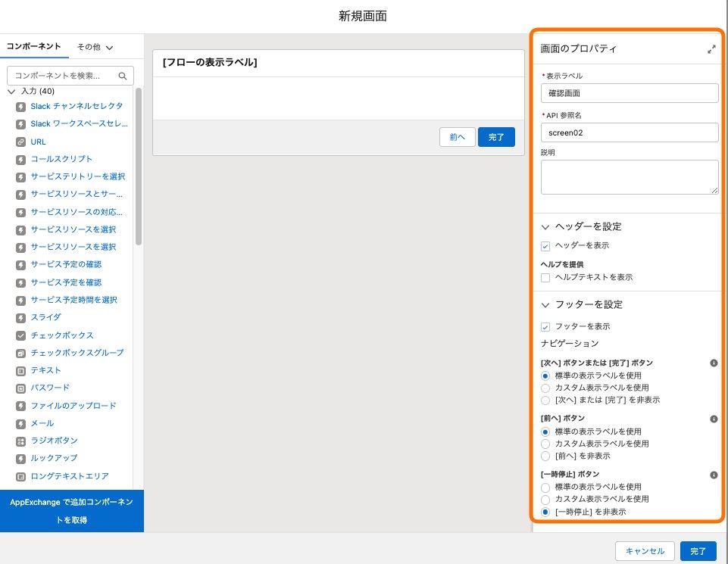This screenshot has height=564, width=728.
Task: Click the サービスリソースとサー... icon
Action: 20,195
